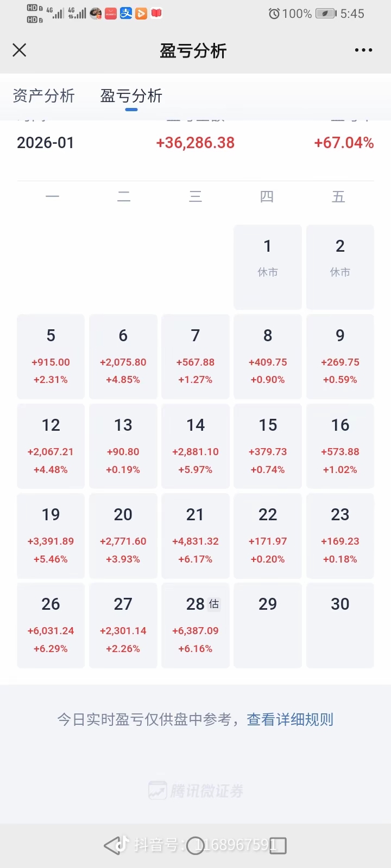Viewport: 391px width, 868px height.
Task: Tap the monthly profit +36,286.38 figure
Action: tap(195, 143)
